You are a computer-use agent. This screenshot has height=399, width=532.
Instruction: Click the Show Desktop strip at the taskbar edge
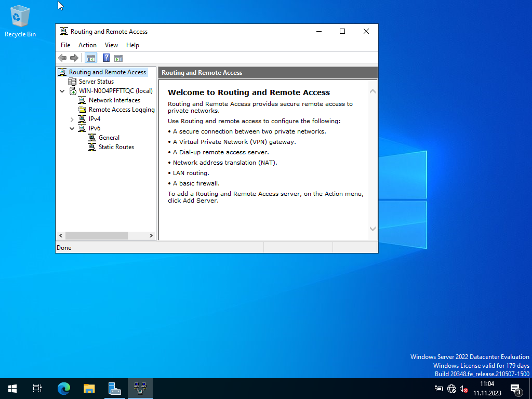pos(530,389)
